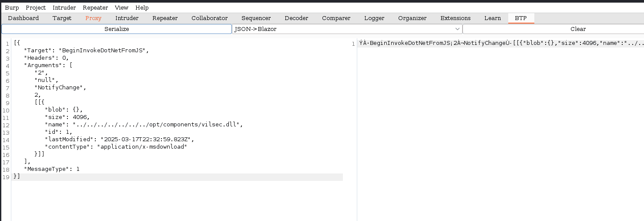Switch to the Logger tab
The image size is (644, 221).
(x=374, y=18)
